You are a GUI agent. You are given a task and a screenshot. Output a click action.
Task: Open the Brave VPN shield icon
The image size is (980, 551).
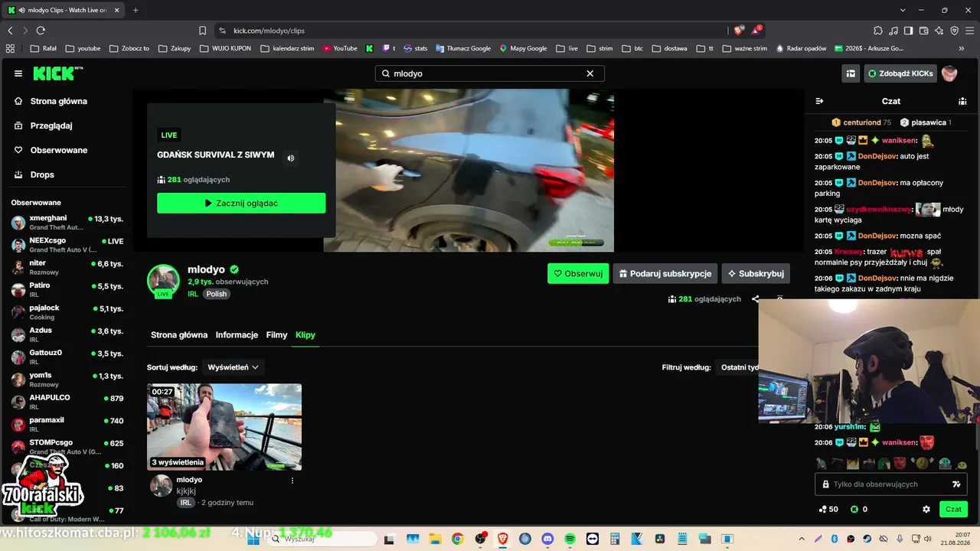pyautogui.click(x=955, y=31)
